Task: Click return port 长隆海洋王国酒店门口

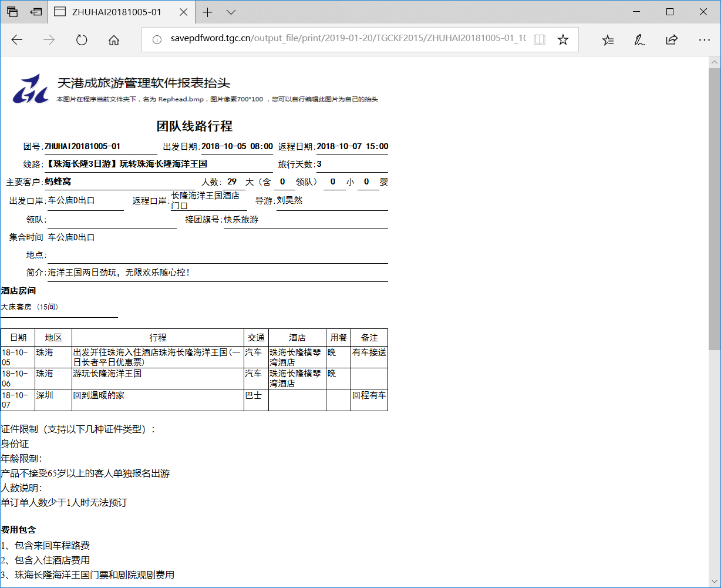Action: (x=205, y=200)
